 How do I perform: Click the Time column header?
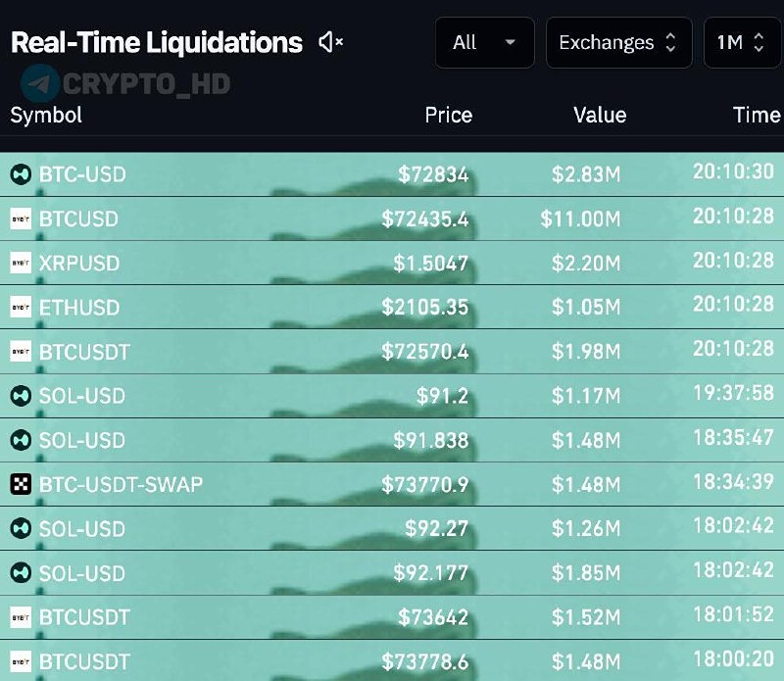click(x=757, y=115)
